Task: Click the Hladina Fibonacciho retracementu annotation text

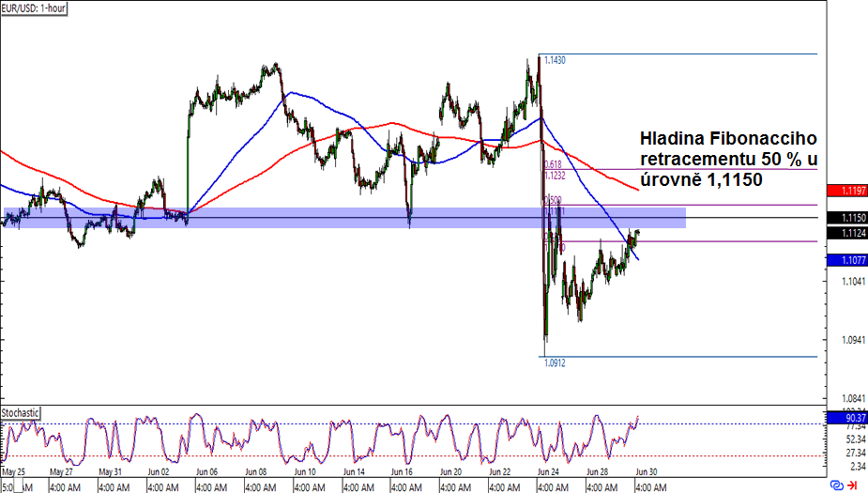Action: pos(728,159)
